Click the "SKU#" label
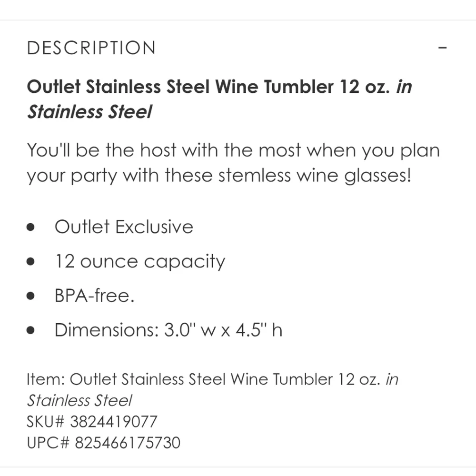The image size is (476, 476). click(x=46, y=421)
